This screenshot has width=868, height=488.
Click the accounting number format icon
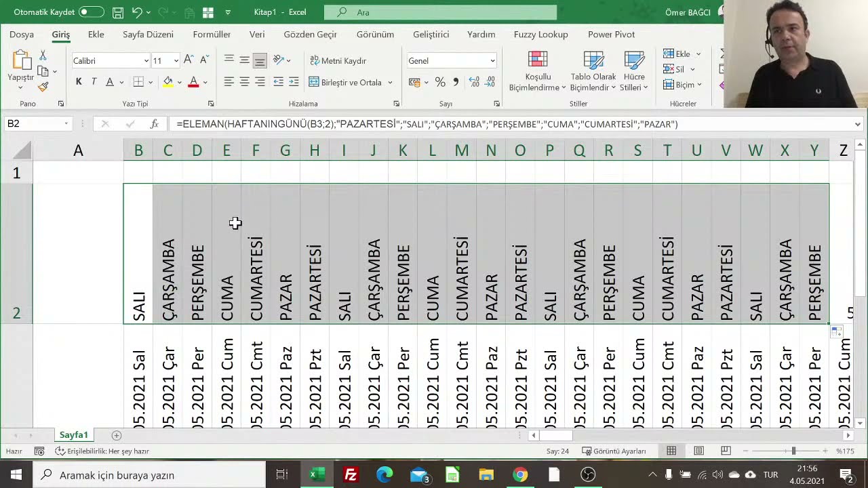point(414,82)
